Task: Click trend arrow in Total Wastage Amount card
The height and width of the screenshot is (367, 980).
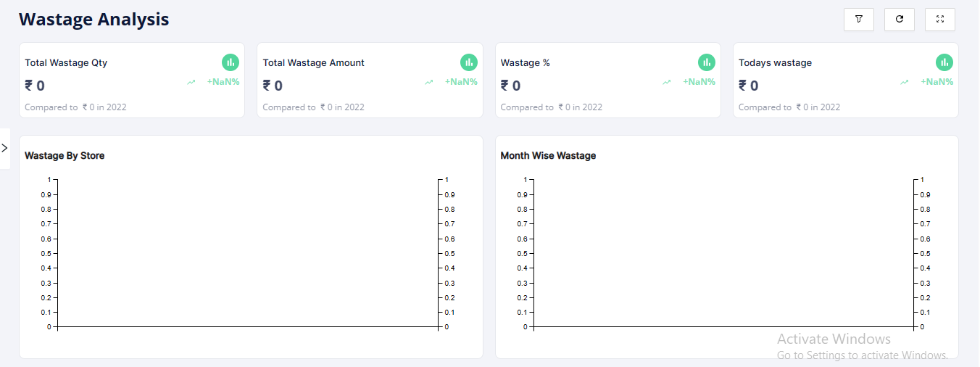Action: (x=429, y=83)
